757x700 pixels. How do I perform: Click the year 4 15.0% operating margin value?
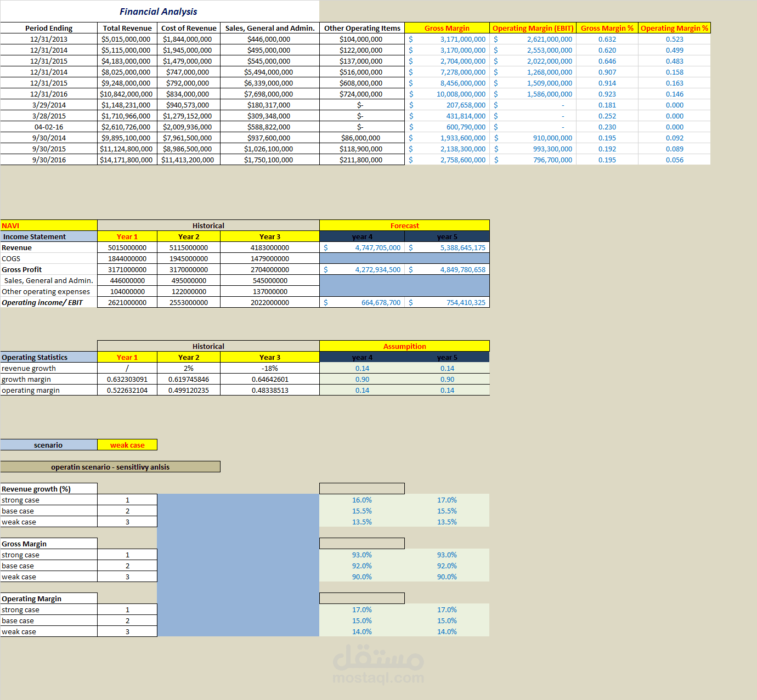click(362, 620)
